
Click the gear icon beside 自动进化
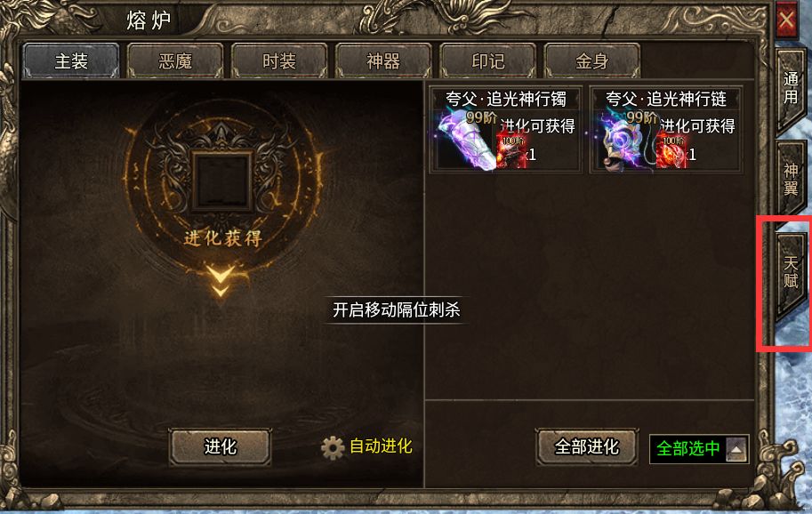[x=333, y=447]
